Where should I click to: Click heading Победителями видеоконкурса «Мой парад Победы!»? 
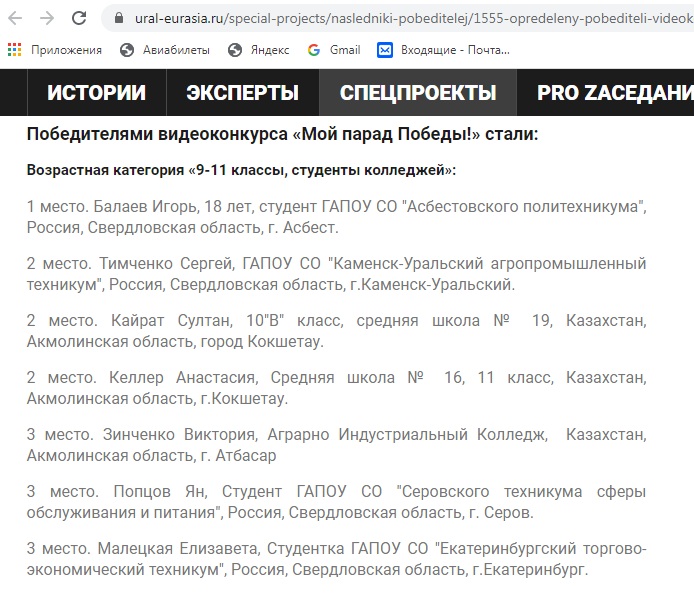pyautogui.click(x=282, y=134)
